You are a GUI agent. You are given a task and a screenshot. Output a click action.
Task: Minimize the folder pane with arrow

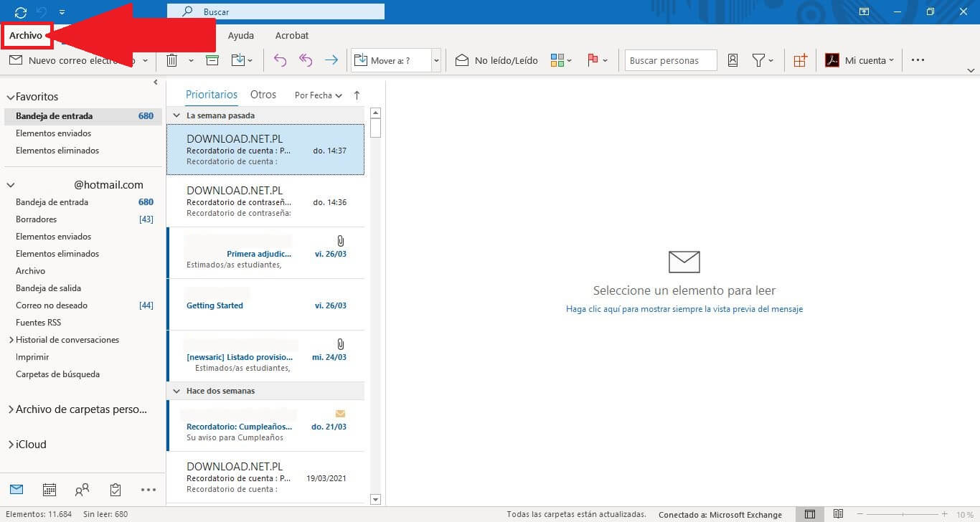pos(156,82)
